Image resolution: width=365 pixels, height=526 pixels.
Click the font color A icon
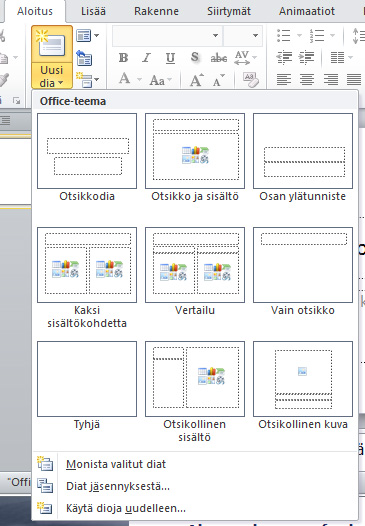(124, 79)
